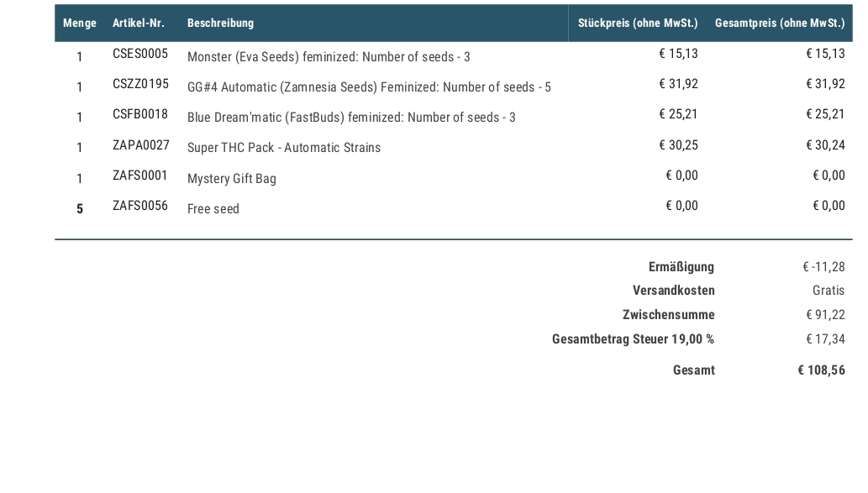Click Super THC Pack - Automatic Strains

coord(284,148)
